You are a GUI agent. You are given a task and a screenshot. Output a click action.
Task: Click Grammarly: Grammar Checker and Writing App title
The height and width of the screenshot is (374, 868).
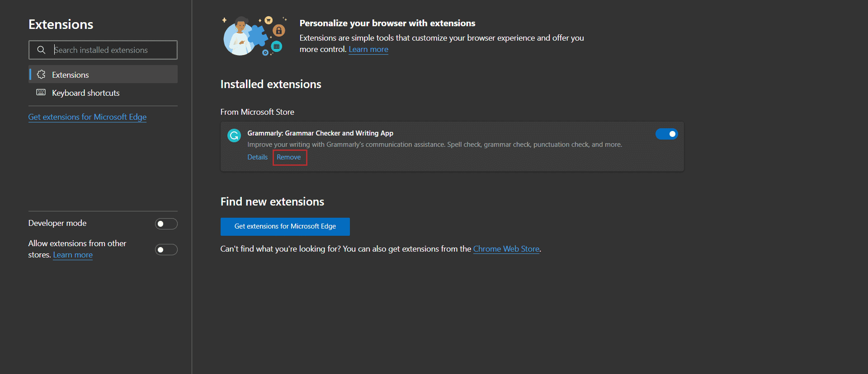point(320,133)
